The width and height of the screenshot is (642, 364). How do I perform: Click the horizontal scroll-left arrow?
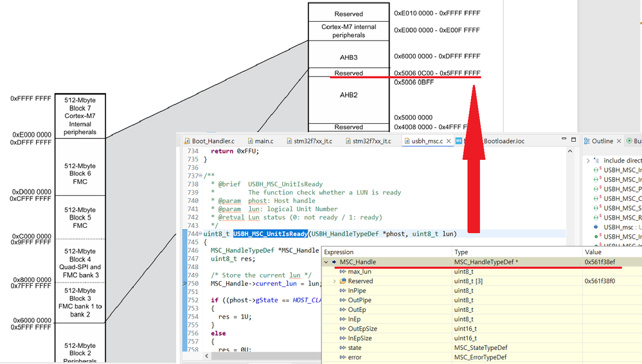[207, 356]
